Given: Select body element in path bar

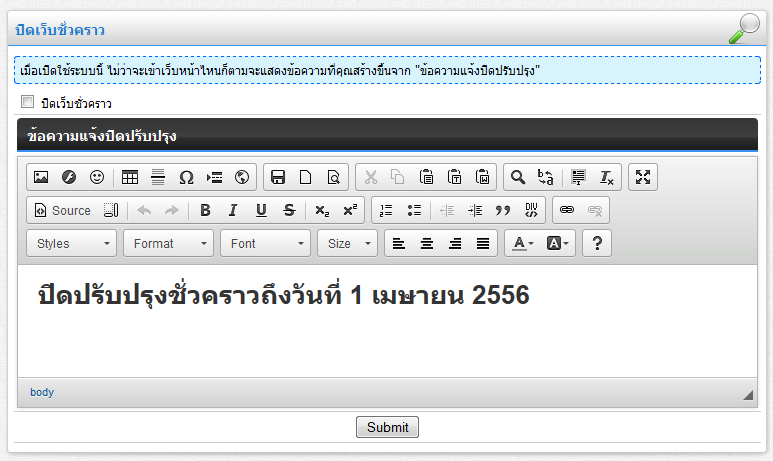Looking at the screenshot, I should [x=42, y=392].
